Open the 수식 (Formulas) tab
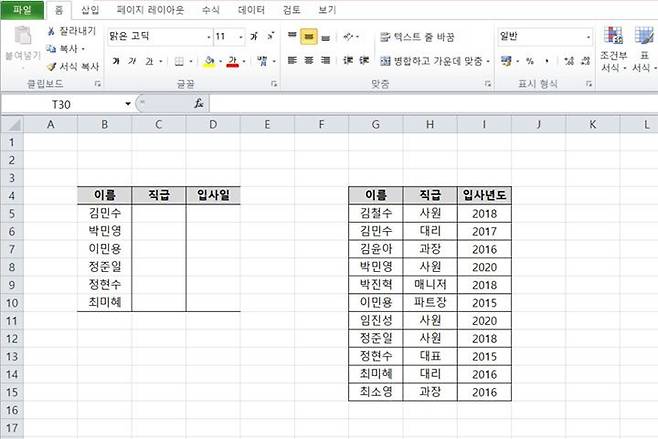 click(210, 10)
